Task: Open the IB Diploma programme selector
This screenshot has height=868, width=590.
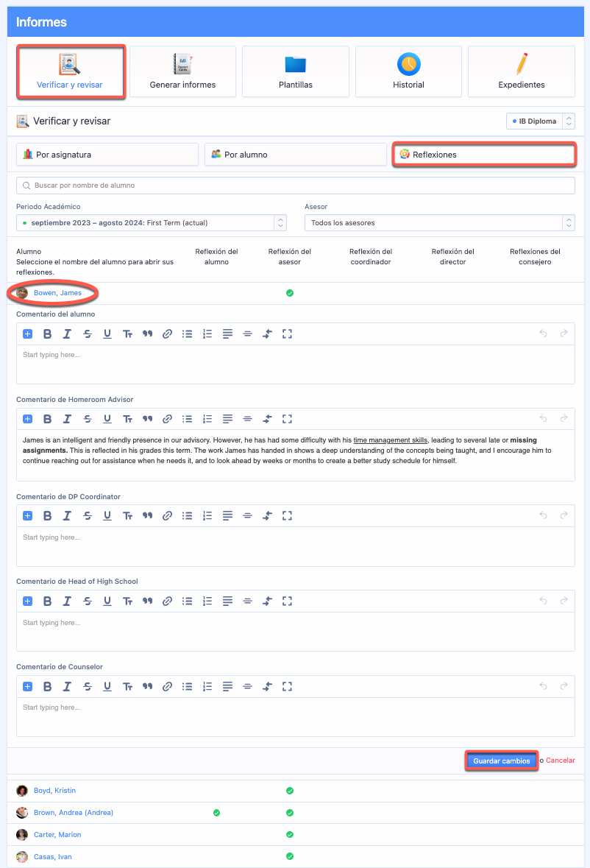Action: pyautogui.click(x=539, y=121)
